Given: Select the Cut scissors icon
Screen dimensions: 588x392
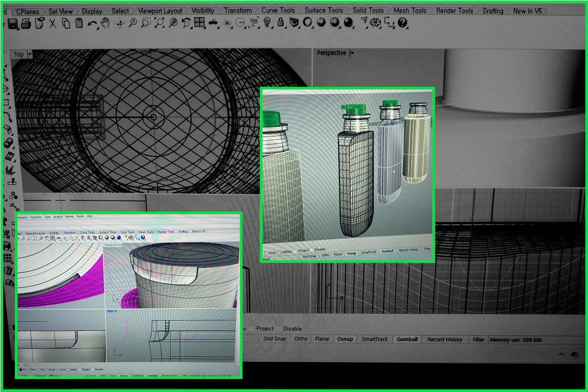Looking at the screenshot, I should tap(53, 24).
